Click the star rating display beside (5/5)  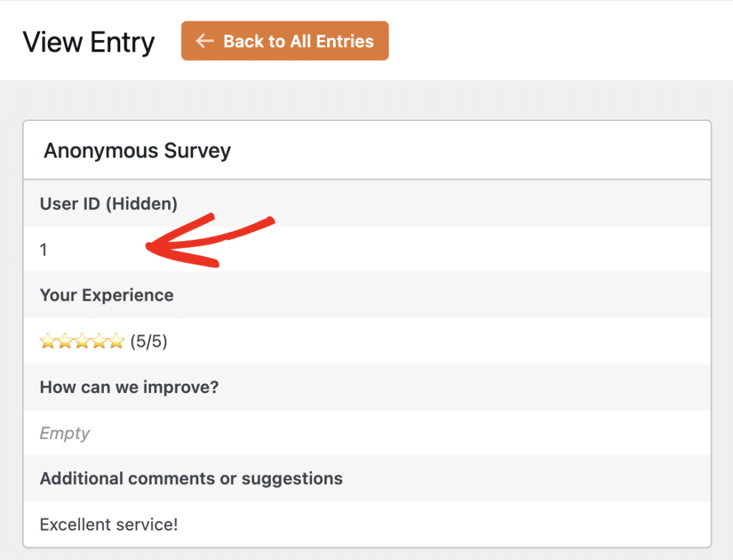point(81,340)
